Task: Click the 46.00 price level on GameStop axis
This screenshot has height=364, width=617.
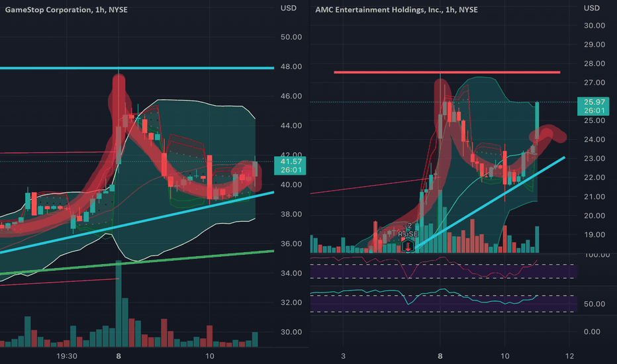Action: pos(291,96)
